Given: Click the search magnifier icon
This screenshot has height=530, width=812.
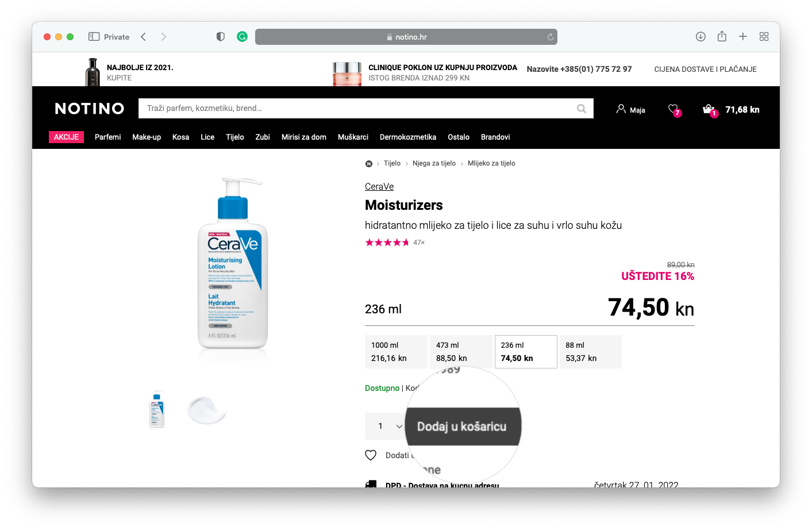Looking at the screenshot, I should pyautogui.click(x=582, y=109).
